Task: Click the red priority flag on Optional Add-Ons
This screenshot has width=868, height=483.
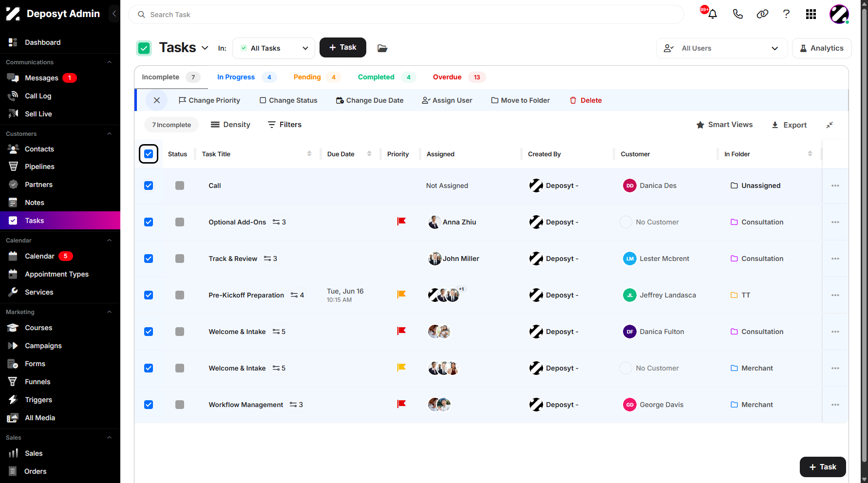Action: [401, 222]
